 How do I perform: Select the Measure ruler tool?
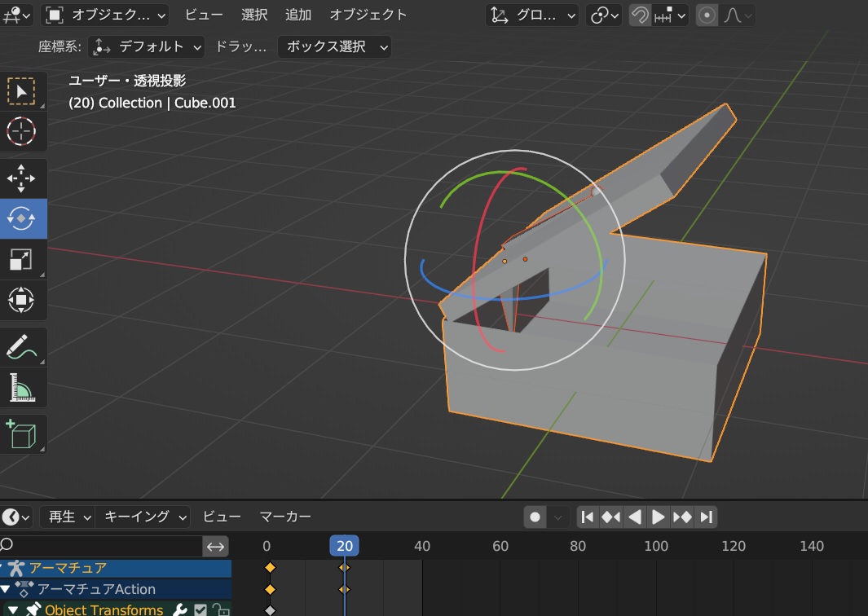tap(21, 387)
